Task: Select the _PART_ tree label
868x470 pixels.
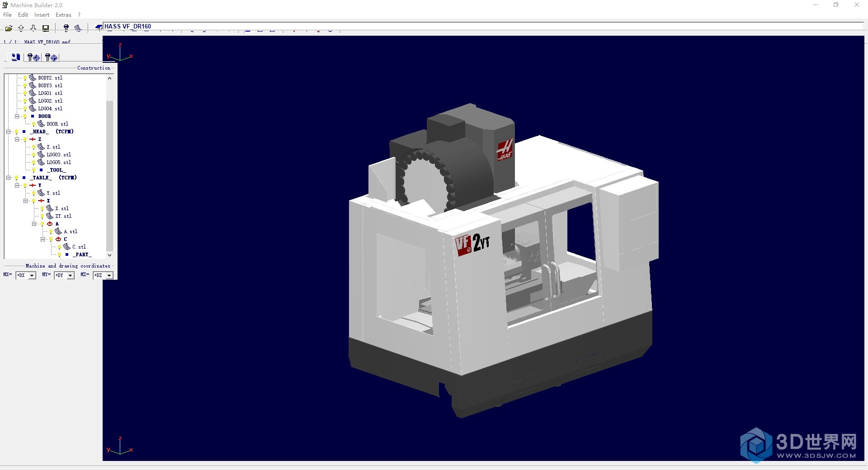Action: tap(82, 254)
